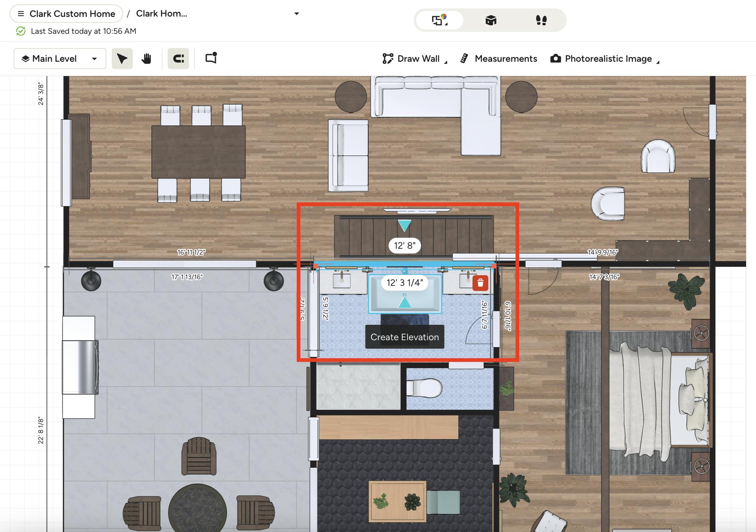Viewport: 756px width, 532px height.
Task: Select the arrow selection tool
Action: click(122, 58)
